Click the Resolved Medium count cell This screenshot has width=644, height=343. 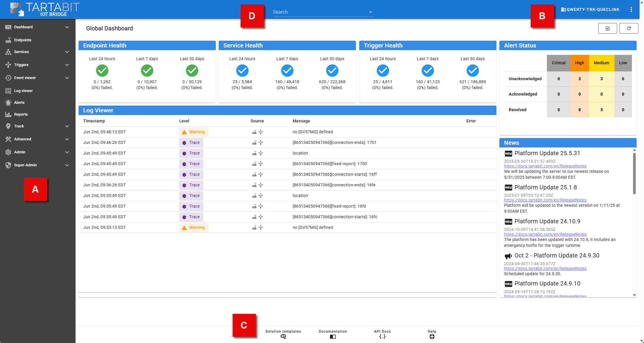(601, 110)
